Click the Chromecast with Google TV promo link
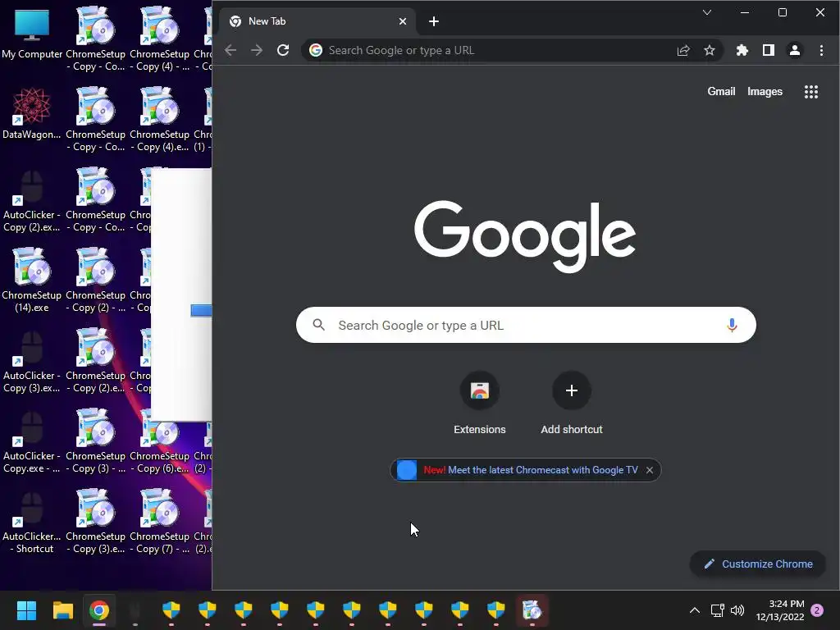 [x=543, y=470]
